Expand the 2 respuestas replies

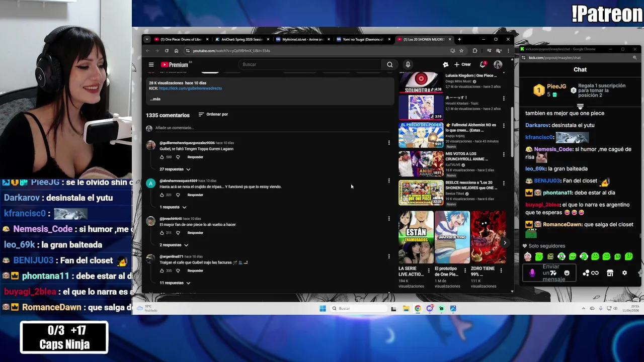[x=174, y=245]
